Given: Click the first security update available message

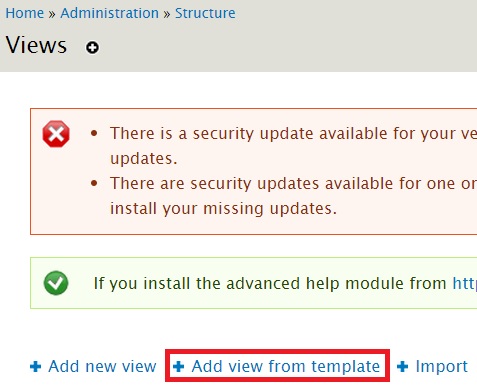Looking at the screenshot, I should click(293, 146).
